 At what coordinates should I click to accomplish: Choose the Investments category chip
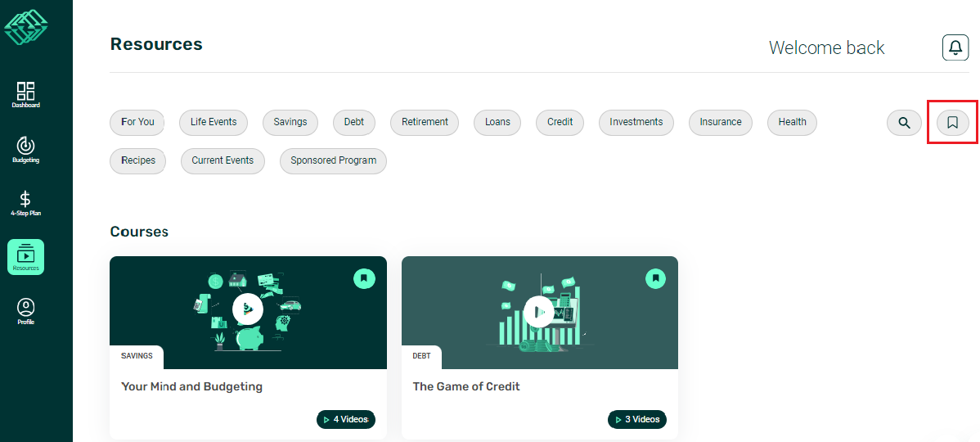pyautogui.click(x=636, y=122)
